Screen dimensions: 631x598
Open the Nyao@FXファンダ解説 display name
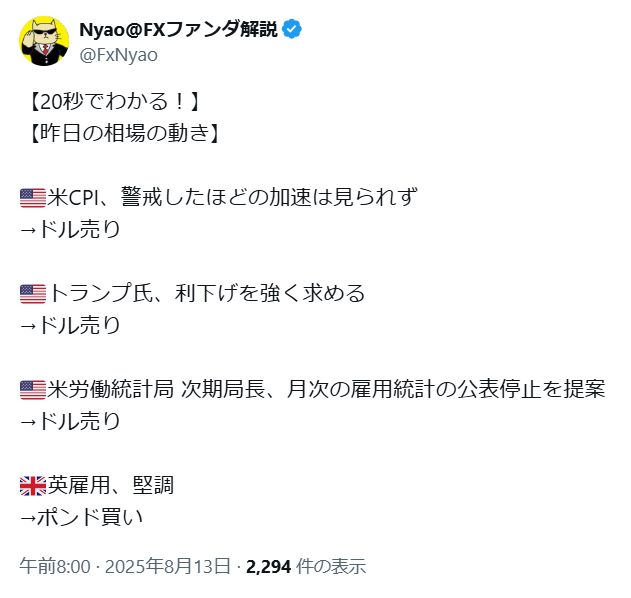click(179, 29)
